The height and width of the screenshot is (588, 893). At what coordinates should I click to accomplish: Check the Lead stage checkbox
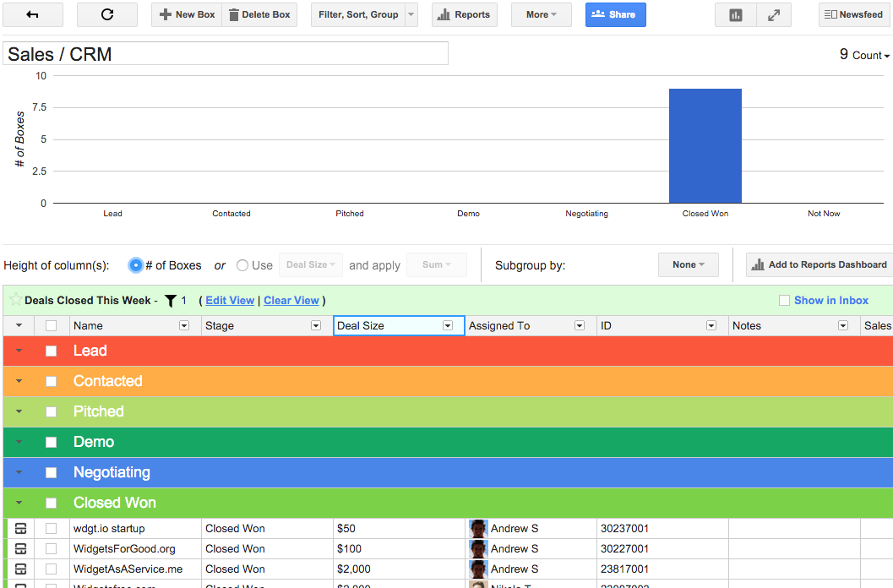pos(52,351)
